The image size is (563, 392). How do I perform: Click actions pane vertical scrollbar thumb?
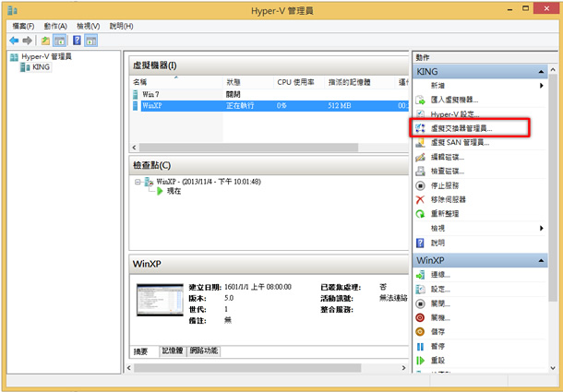click(553, 188)
